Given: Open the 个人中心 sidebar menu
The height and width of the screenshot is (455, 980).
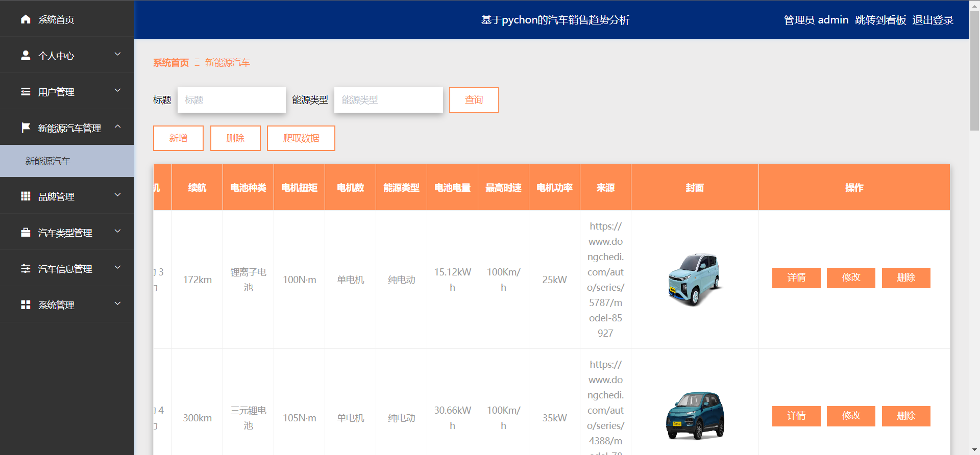Looking at the screenshot, I should (67, 55).
